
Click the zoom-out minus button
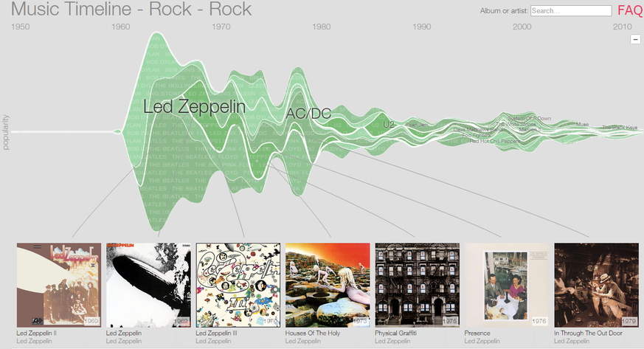tap(635, 39)
